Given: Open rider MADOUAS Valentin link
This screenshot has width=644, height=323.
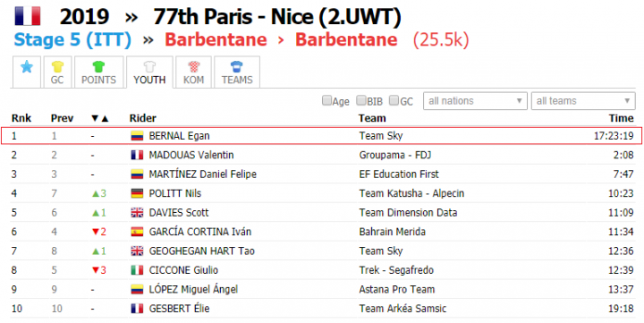Looking at the screenshot, I should coord(191,156).
